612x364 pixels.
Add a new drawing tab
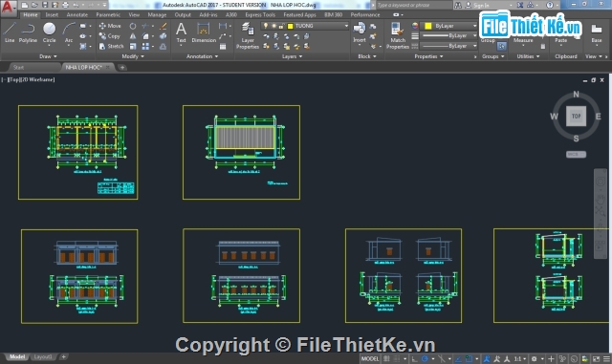tap(122, 67)
